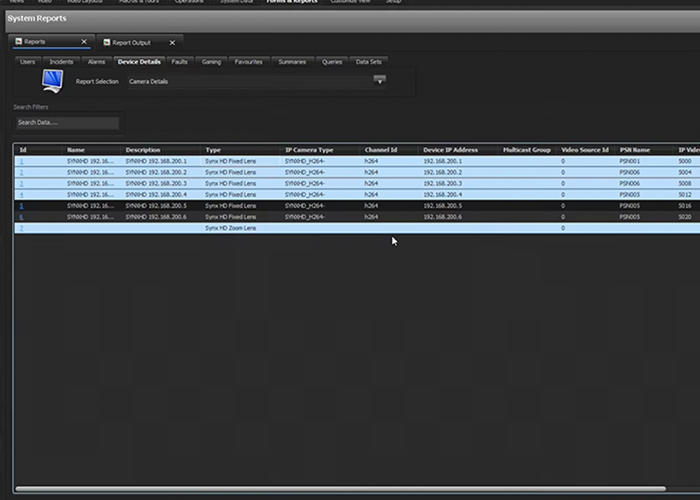Click description SYNXHD 192.168.200.3
700x500 pixels.
point(156,183)
